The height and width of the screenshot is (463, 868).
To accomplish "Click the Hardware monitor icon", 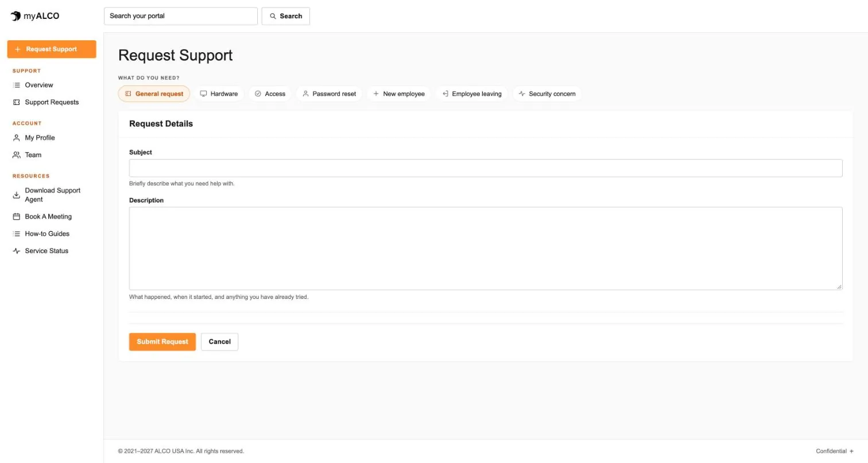I will click(203, 94).
